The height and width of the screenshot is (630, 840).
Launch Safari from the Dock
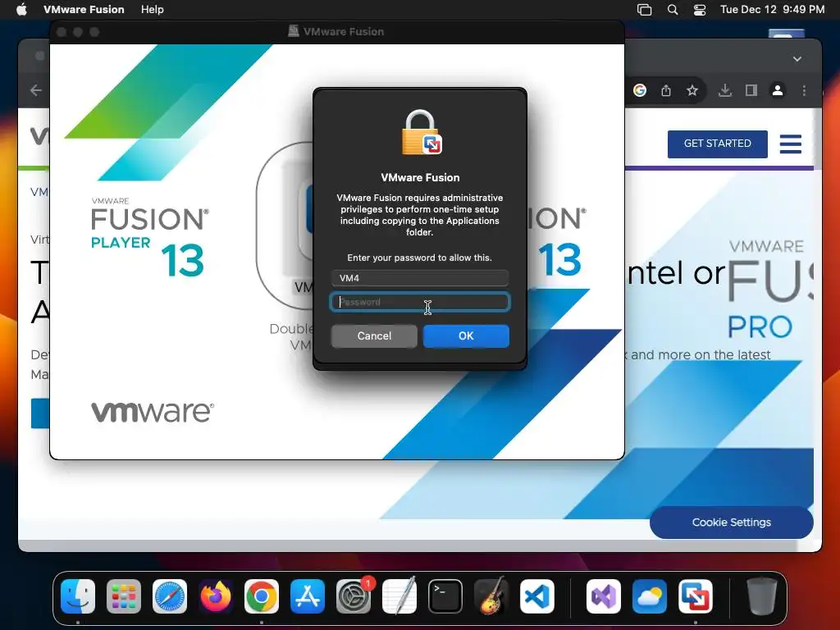point(170,596)
